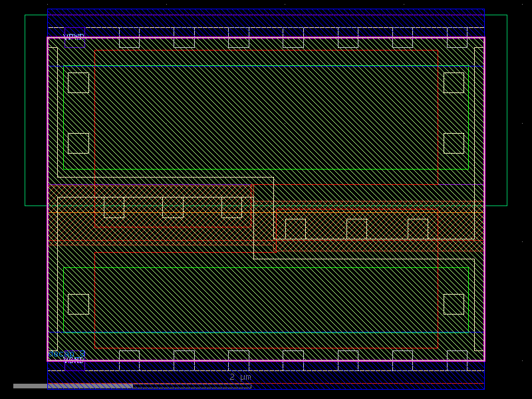Click the VGND pin label
Image resolution: width=532 pixels, height=399 pixels.
74,360
